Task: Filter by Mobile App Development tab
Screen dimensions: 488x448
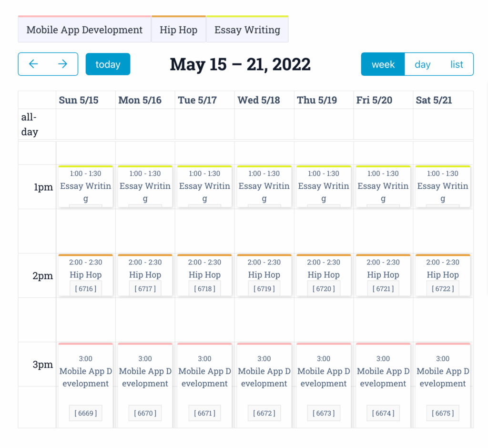Action: pos(84,29)
